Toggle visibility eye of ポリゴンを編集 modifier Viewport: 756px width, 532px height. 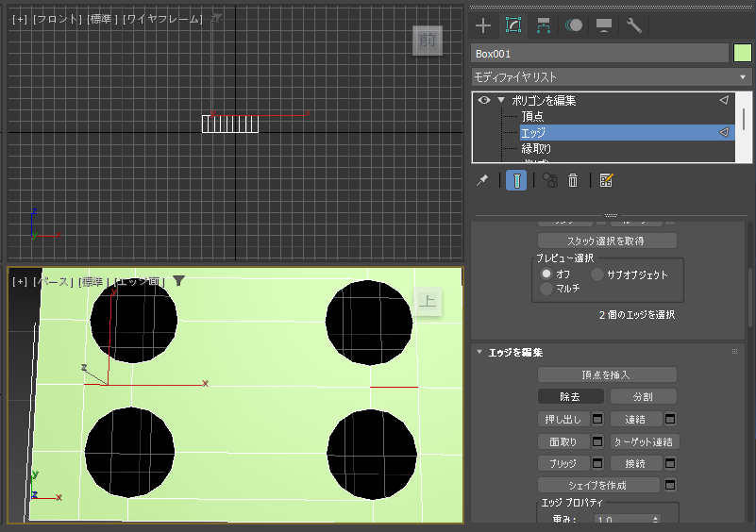(x=484, y=100)
